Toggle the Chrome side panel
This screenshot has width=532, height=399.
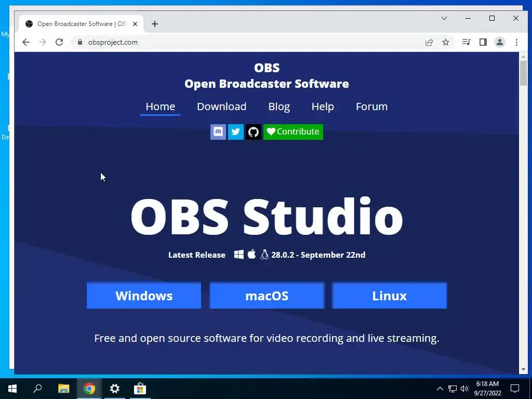[483, 42]
